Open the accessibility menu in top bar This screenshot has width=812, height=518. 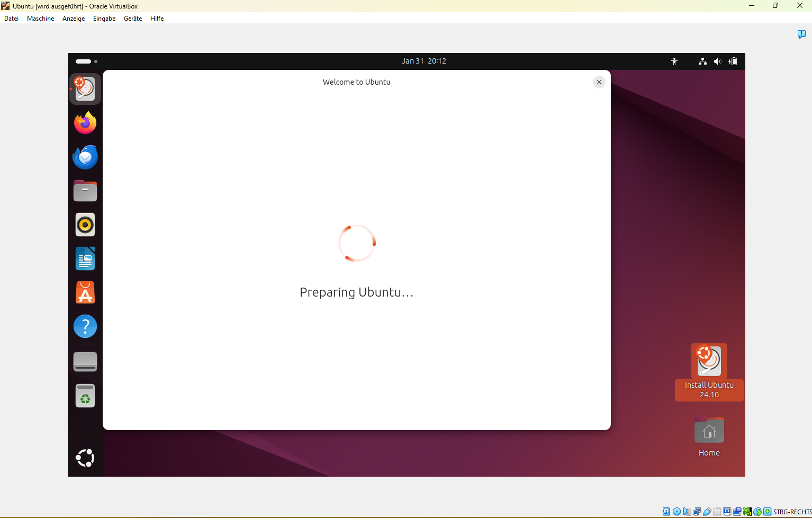674,61
